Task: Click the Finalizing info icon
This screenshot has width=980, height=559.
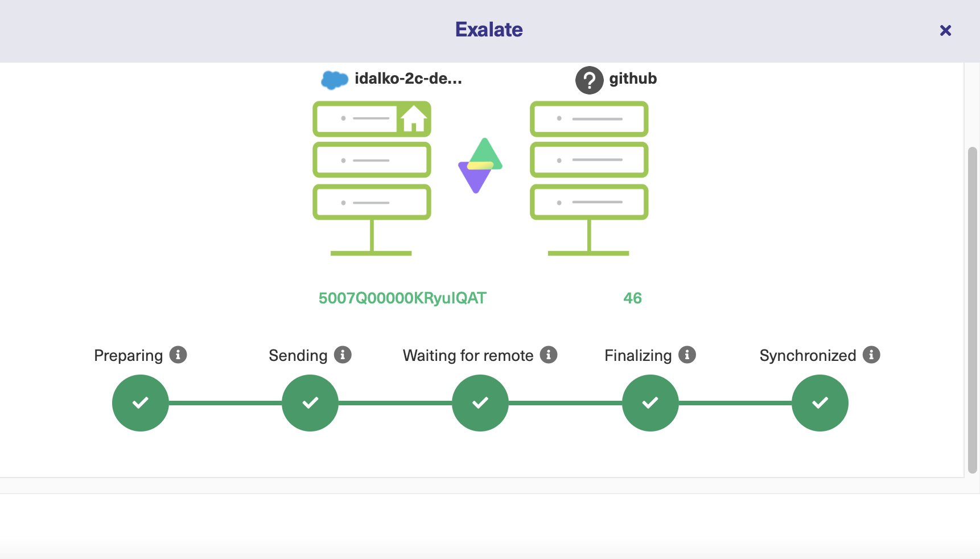Action: [687, 355]
